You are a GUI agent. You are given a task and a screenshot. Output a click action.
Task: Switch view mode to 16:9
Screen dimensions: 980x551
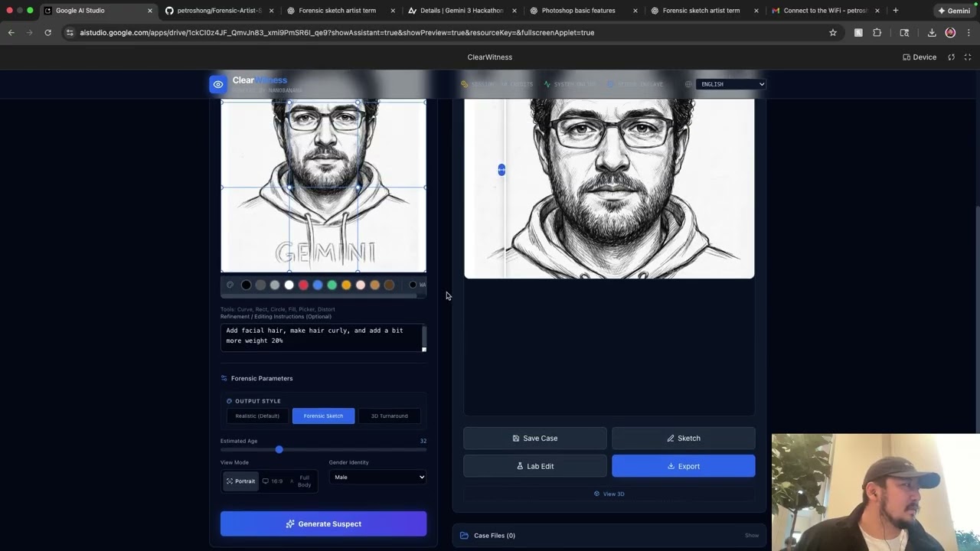click(x=273, y=481)
